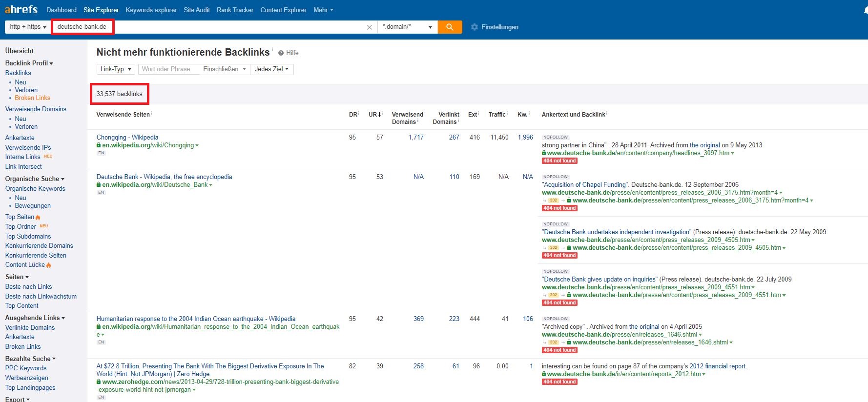Click the orange search magnifier button
The width and height of the screenshot is (868, 402).
point(450,27)
